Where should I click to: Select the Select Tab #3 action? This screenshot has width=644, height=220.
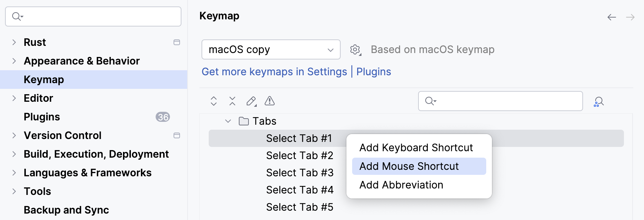(300, 173)
